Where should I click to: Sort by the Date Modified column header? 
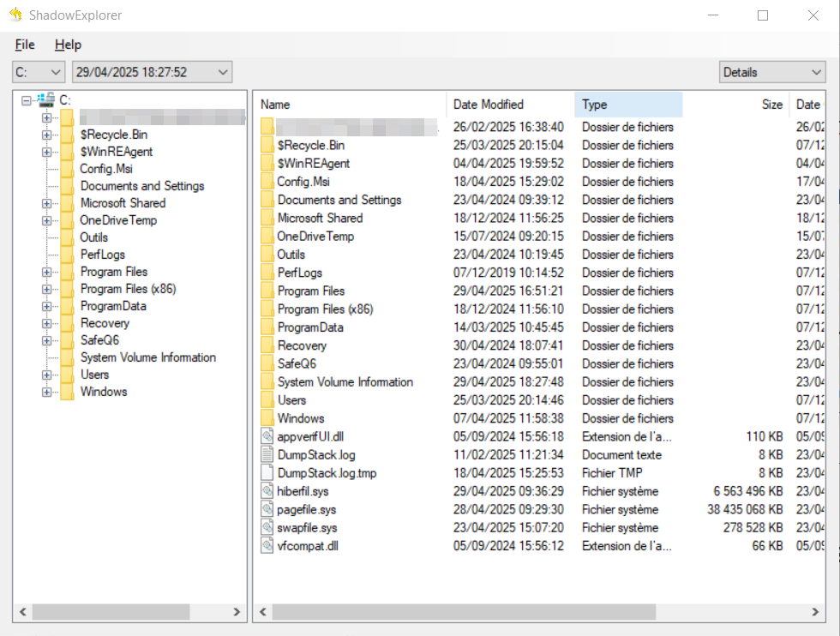click(x=510, y=105)
